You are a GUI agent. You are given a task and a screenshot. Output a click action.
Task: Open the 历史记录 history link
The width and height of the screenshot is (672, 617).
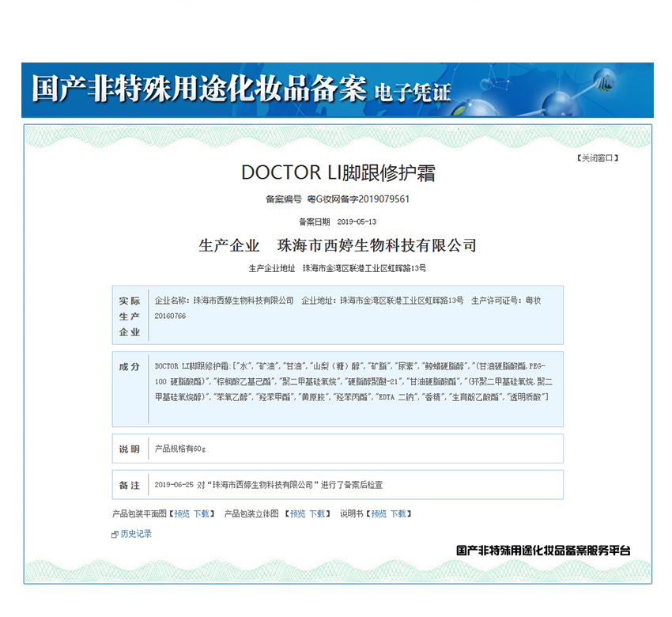click(x=136, y=534)
